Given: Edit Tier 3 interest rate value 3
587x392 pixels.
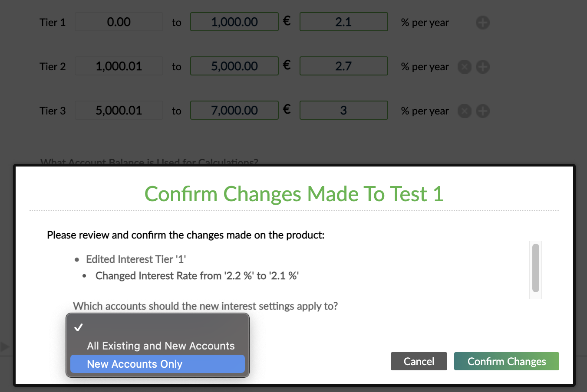Looking at the screenshot, I should click(x=343, y=110).
